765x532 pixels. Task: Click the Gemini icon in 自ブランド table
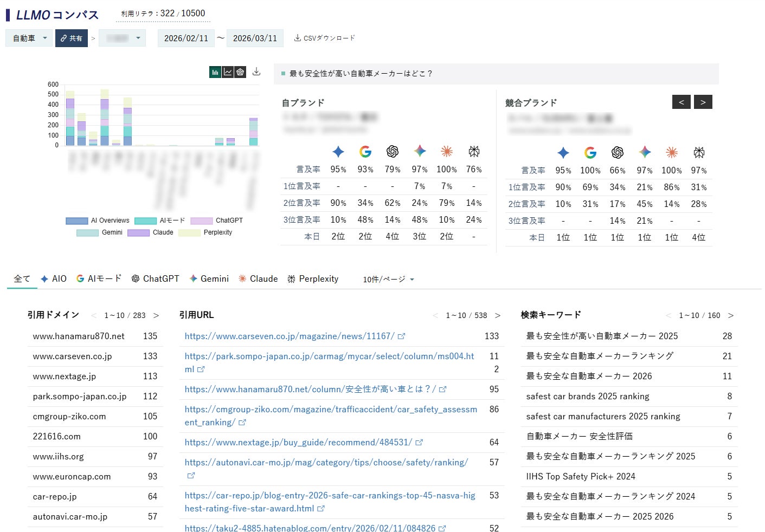[420, 151]
